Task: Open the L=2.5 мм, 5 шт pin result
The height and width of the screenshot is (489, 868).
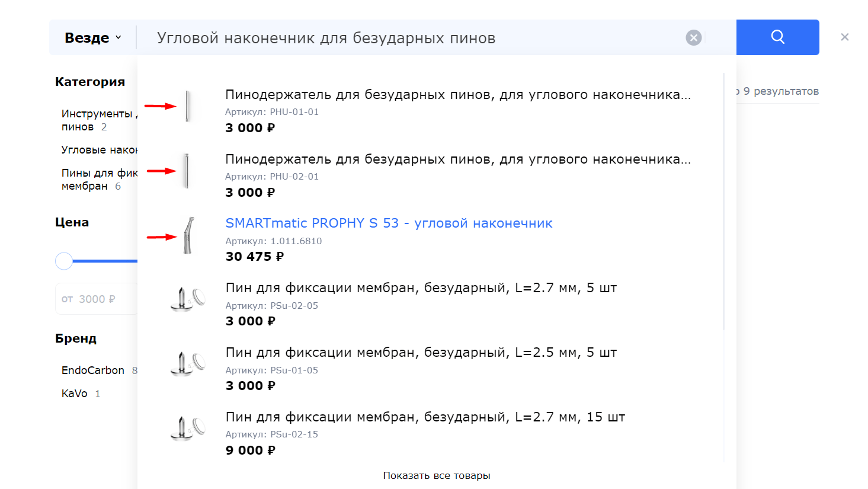Action: [x=421, y=353]
